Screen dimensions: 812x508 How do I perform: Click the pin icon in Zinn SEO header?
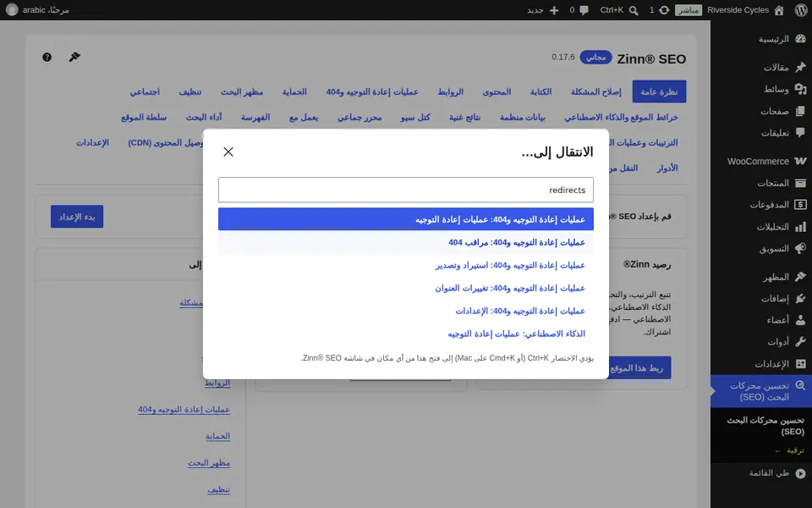pyautogui.click(x=74, y=57)
